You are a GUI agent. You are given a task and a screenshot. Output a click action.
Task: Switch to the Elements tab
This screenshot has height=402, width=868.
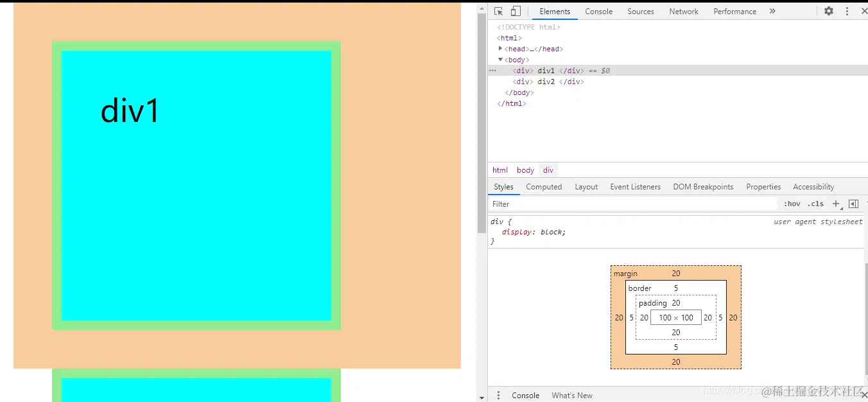[555, 12]
